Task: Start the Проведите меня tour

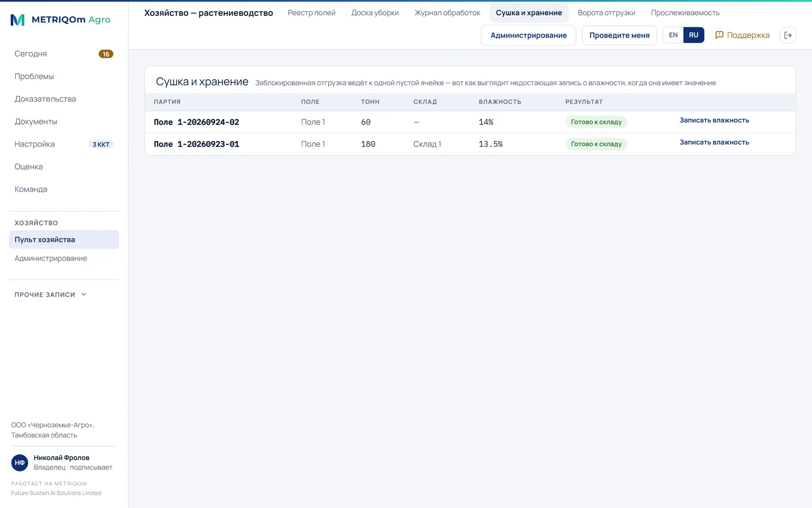Action: pyautogui.click(x=619, y=35)
